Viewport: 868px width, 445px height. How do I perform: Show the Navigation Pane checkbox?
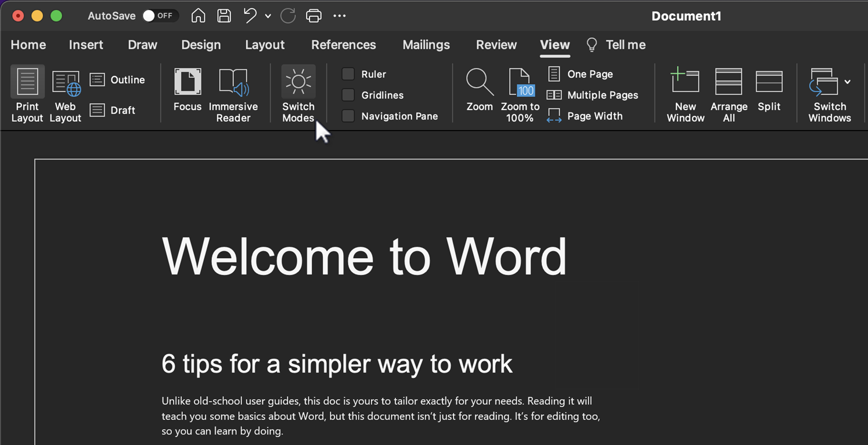(x=348, y=116)
